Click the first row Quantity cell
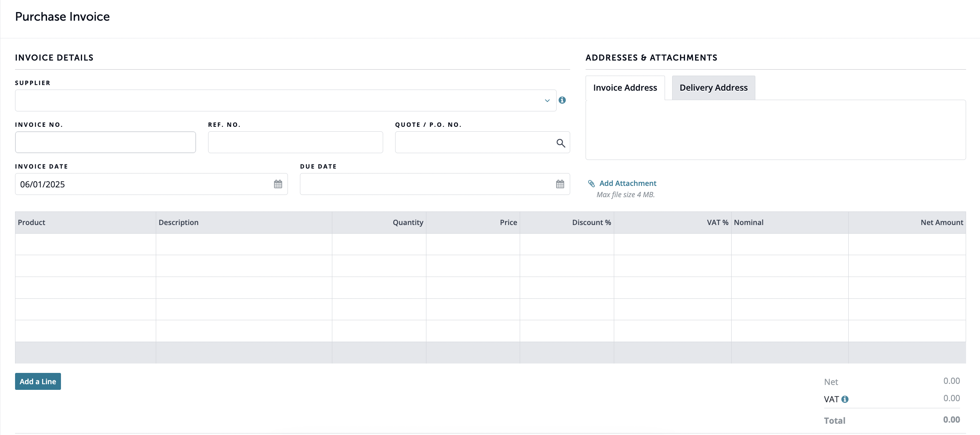 pos(379,244)
